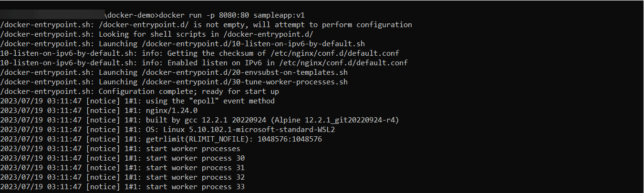Click the 'Getting the checksum' info line
This screenshot has width=644, height=193.
[199, 53]
